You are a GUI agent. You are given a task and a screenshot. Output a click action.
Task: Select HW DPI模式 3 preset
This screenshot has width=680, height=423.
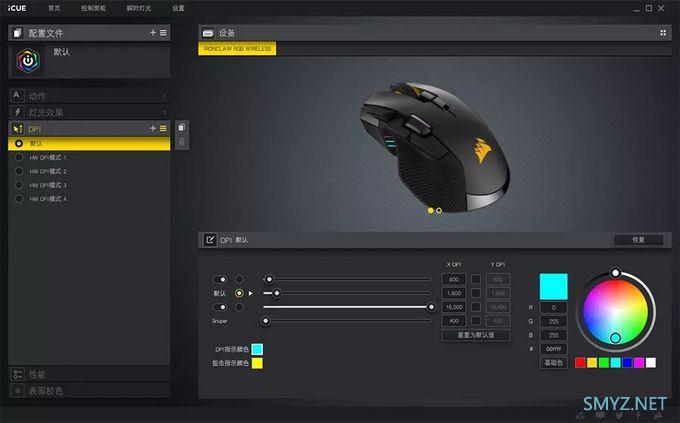[89, 185]
